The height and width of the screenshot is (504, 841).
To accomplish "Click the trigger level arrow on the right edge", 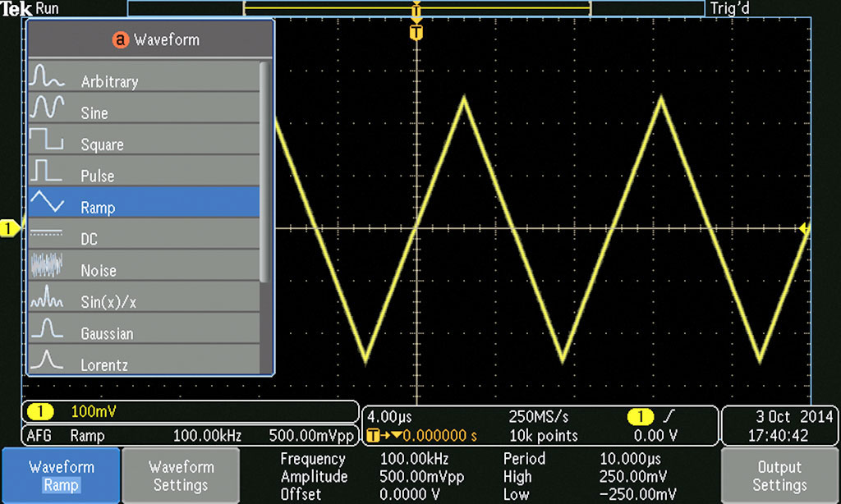I will 806,230.
